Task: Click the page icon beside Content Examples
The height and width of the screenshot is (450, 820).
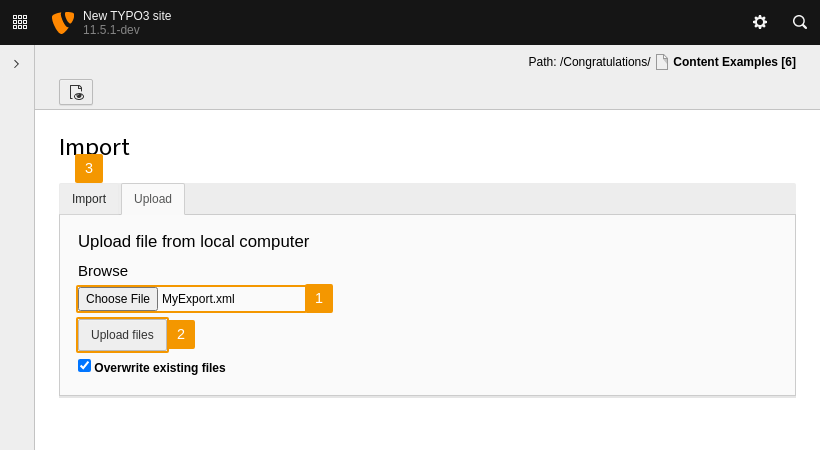Action: tap(662, 62)
